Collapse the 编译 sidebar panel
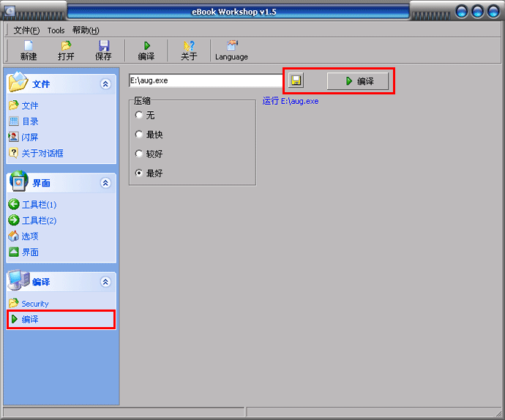This screenshot has height=420, width=505. tap(105, 282)
